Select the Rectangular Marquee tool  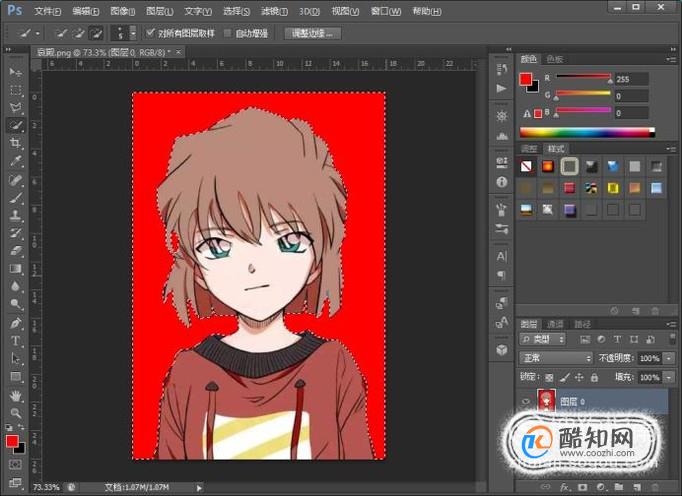pos(16,90)
